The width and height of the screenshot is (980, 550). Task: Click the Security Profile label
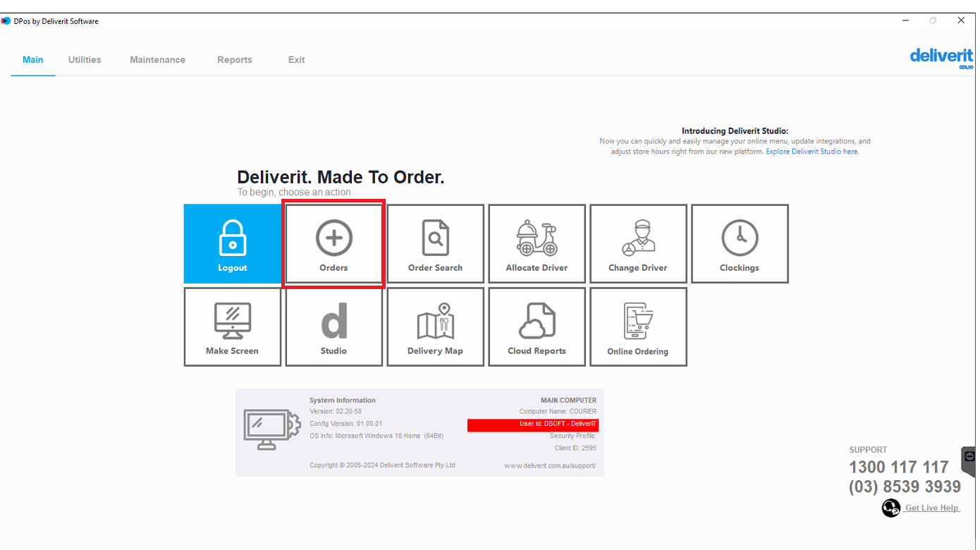click(x=573, y=436)
